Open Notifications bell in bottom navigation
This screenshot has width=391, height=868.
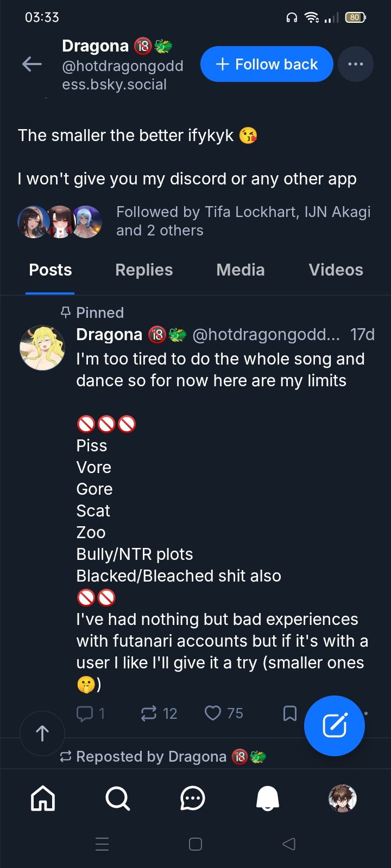(x=267, y=799)
